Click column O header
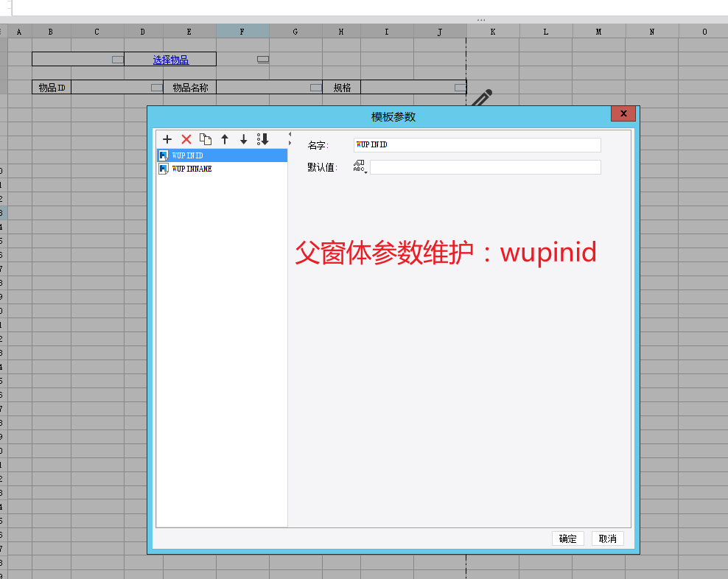 [x=704, y=32]
